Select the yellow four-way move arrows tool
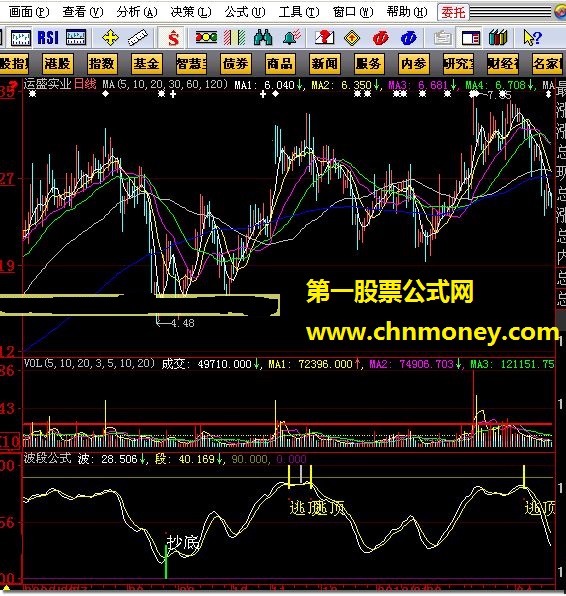 (110, 38)
